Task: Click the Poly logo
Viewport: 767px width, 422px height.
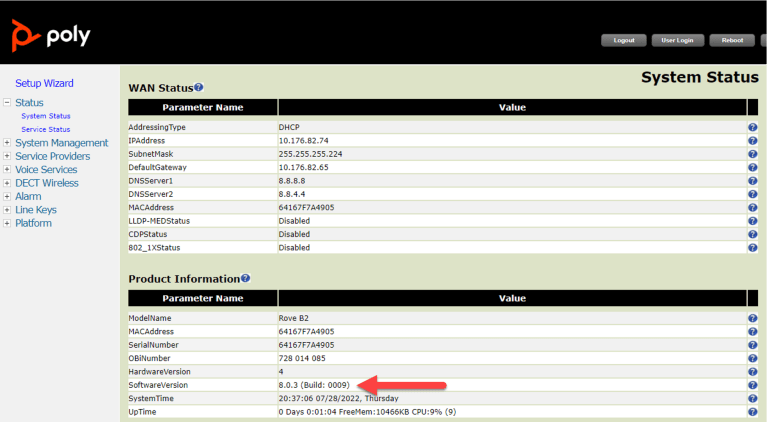Action: tap(51, 35)
